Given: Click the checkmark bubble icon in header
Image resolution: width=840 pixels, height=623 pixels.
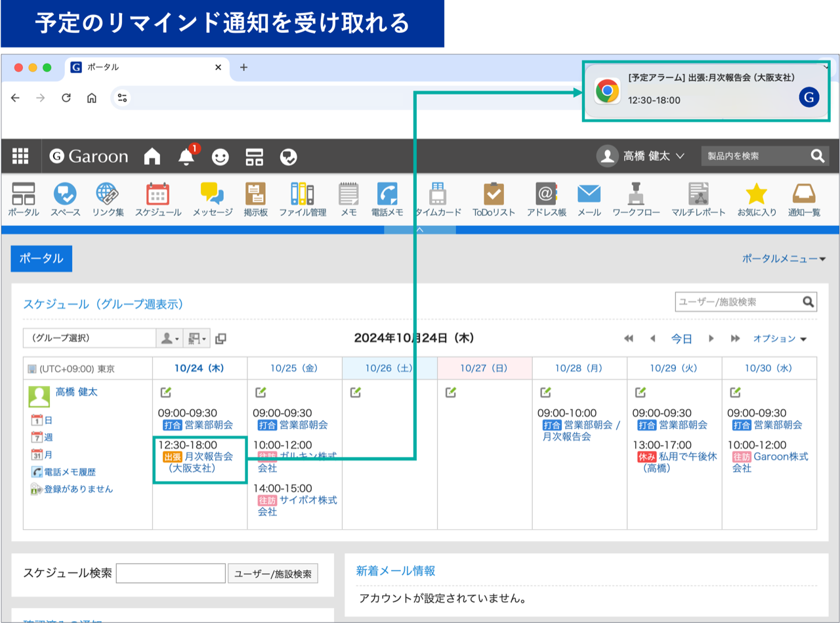Looking at the screenshot, I should (289, 156).
